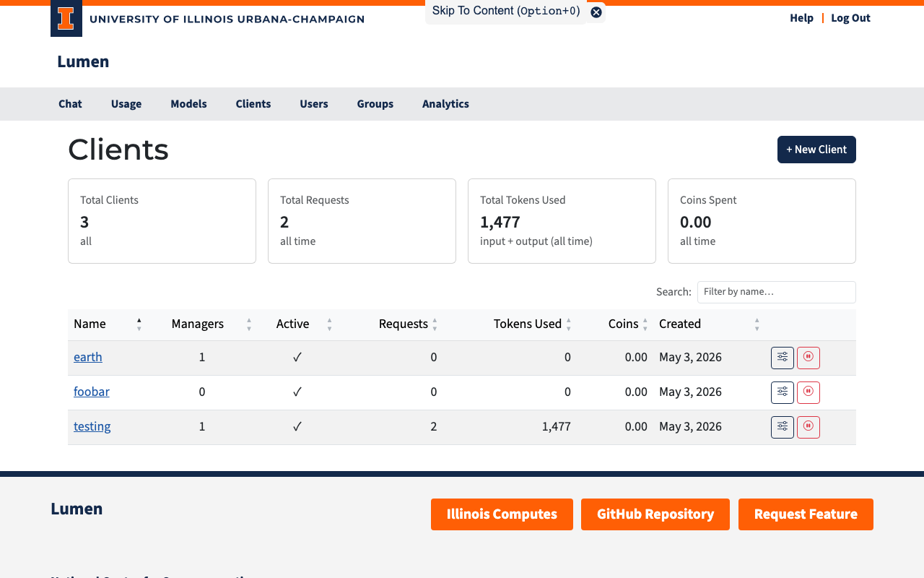This screenshot has height=578, width=924.
Task: Open the foobar client link
Action: [x=92, y=392]
